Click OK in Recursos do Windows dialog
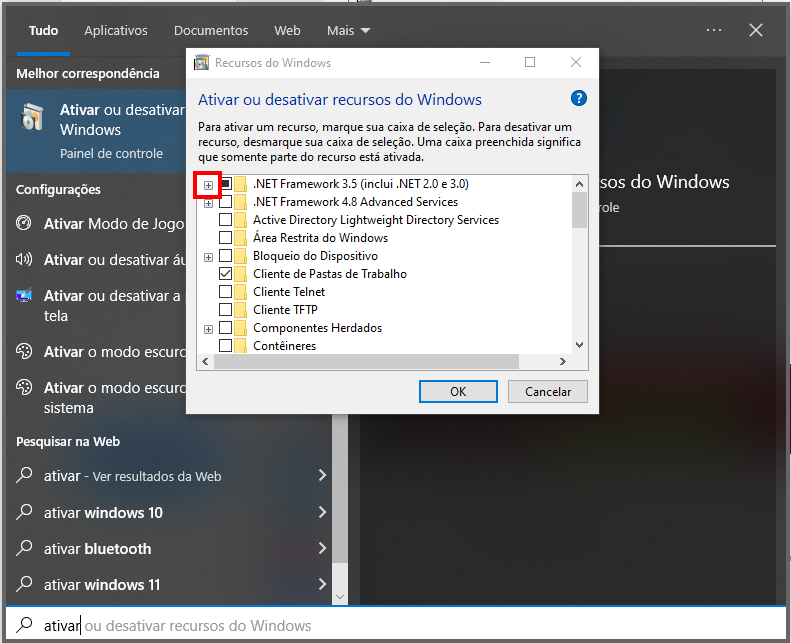This screenshot has height=643, width=791. 458,391
